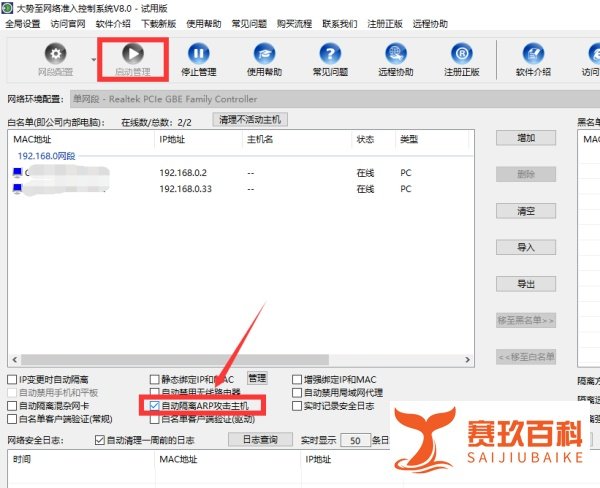Sort by the 主机名 column header
600x488 pixels.
click(297, 139)
